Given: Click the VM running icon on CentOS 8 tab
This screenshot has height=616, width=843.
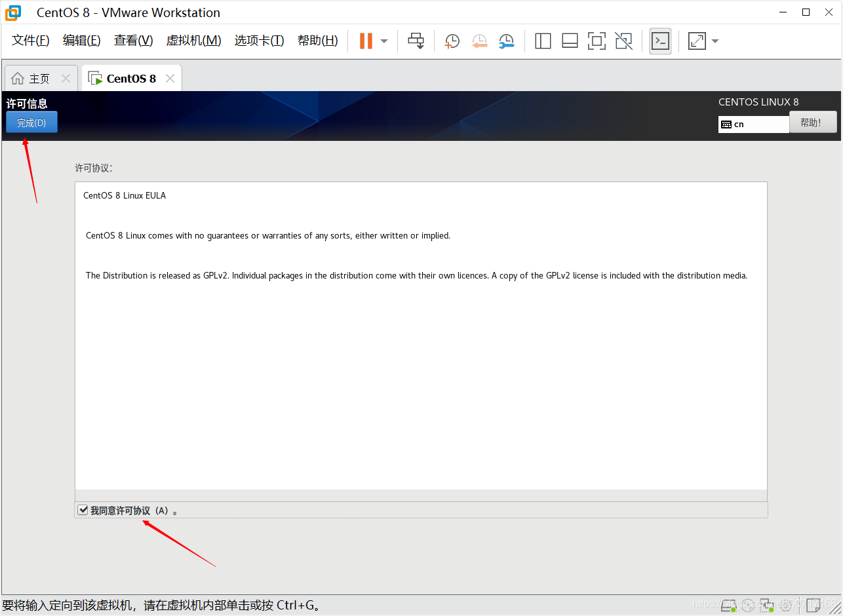Looking at the screenshot, I should coord(95,79).
